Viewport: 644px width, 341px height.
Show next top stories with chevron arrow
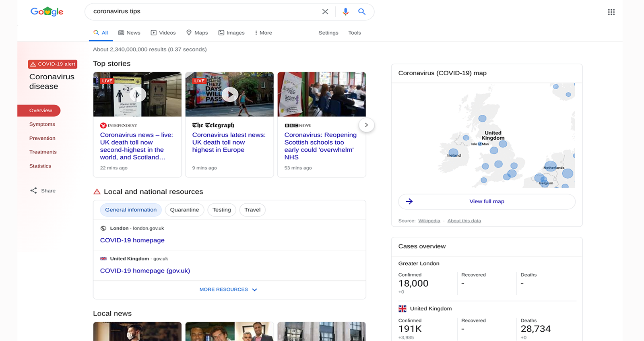click(x=366, y=125)
